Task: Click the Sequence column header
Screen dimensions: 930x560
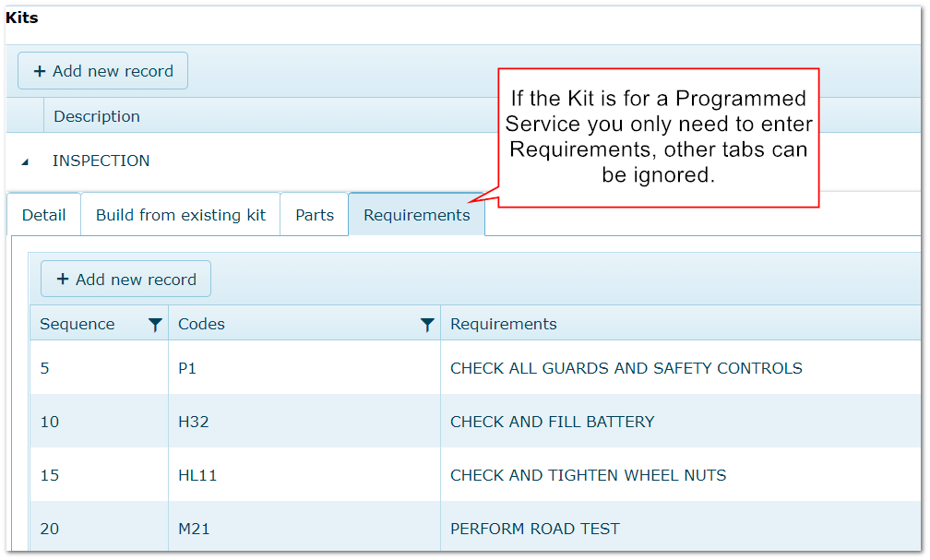Action: point(77,324)
